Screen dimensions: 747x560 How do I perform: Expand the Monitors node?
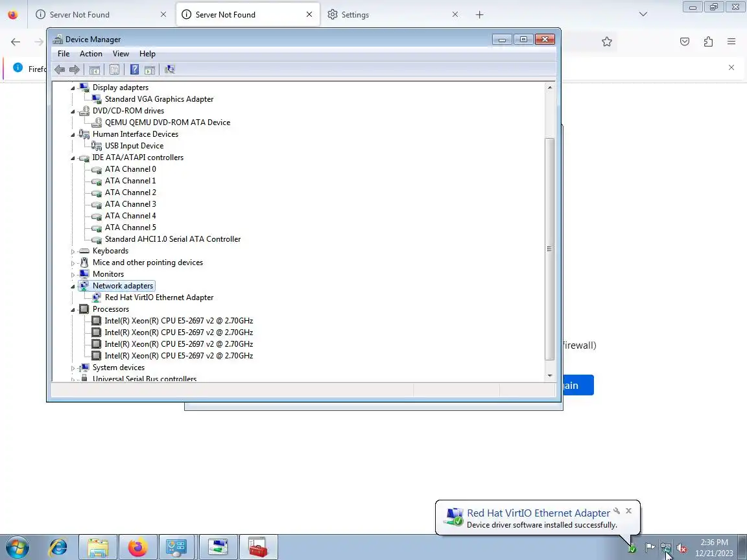[x=73, y=274]
